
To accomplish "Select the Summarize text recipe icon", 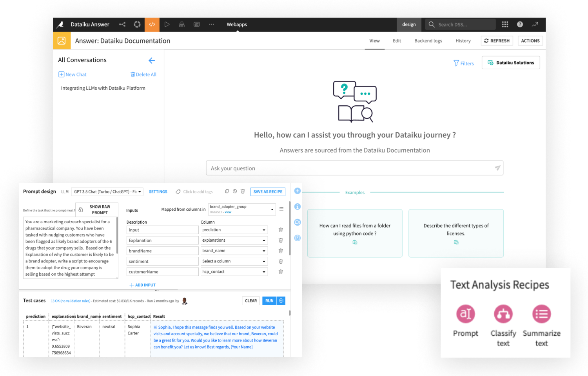I will point(541,314).
